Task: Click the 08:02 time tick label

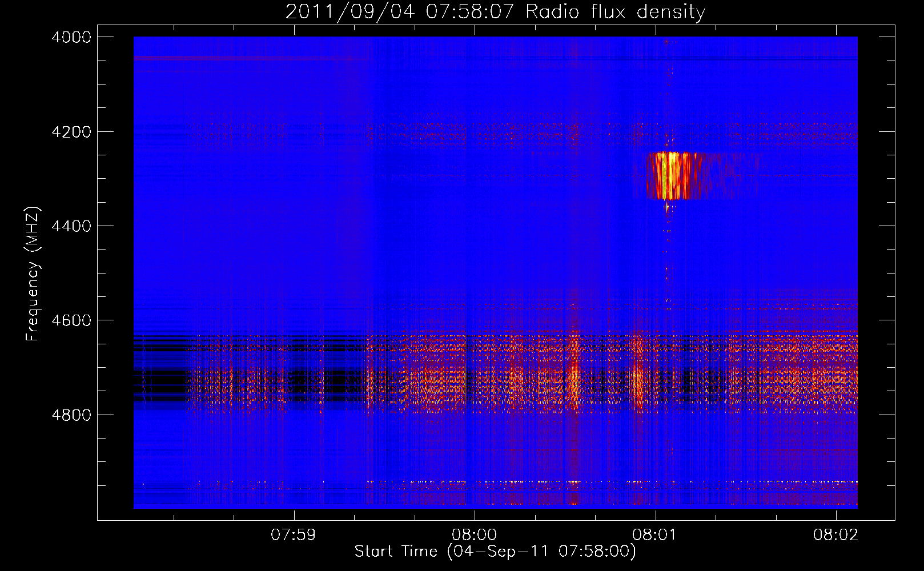Action: (836, 535)
